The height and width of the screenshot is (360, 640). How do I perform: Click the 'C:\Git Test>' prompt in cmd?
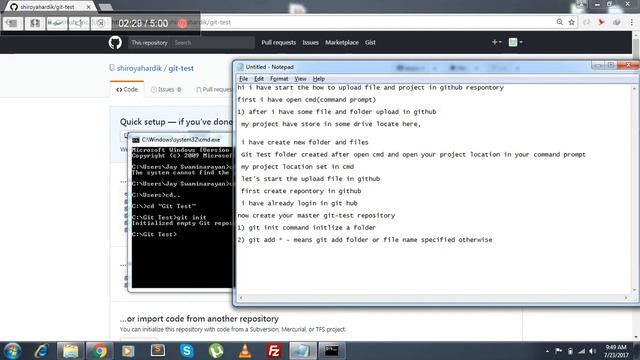(154, 234)
